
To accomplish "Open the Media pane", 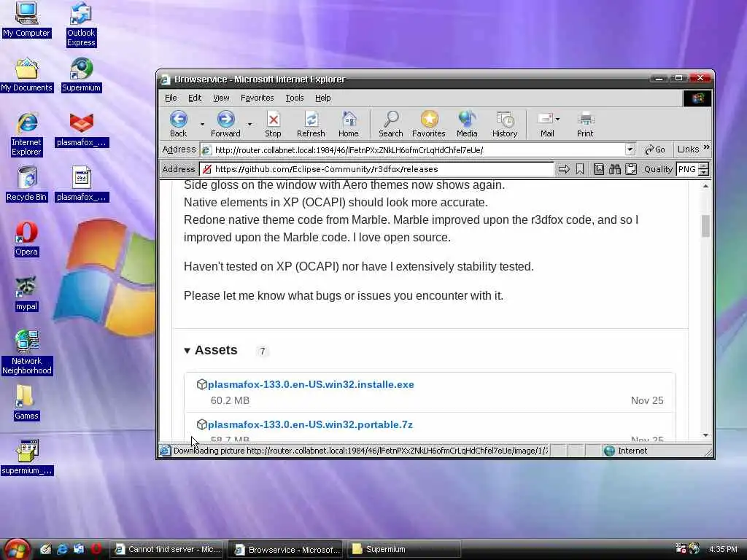I will (467, 124).
